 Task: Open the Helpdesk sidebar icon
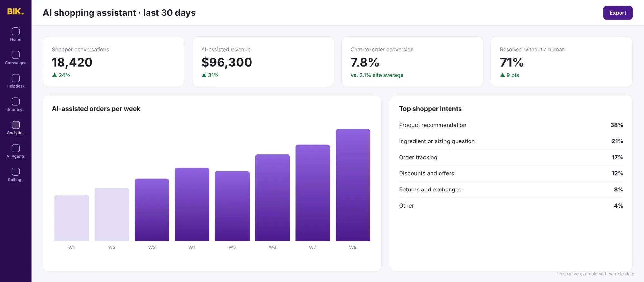tap(15, 78)
